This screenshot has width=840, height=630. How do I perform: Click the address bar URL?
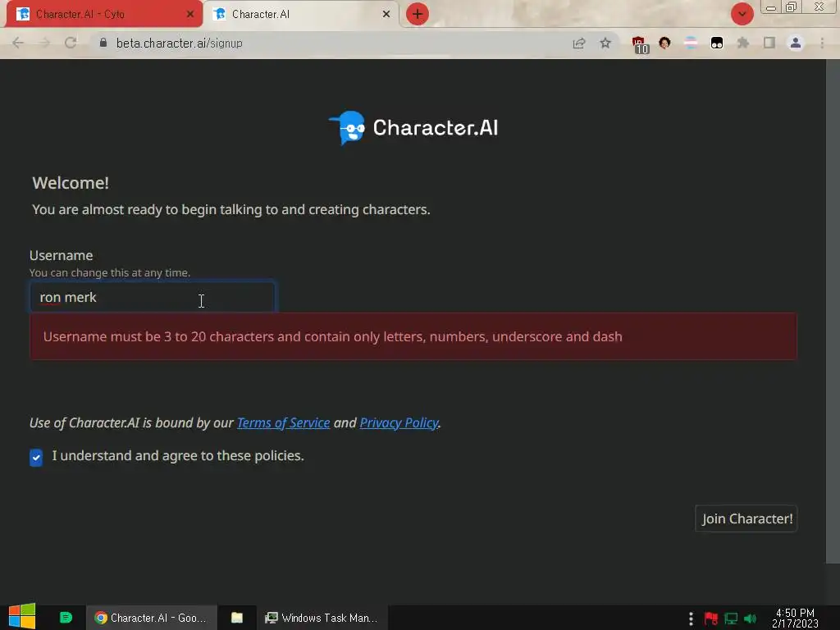click(x=180, y=43)
